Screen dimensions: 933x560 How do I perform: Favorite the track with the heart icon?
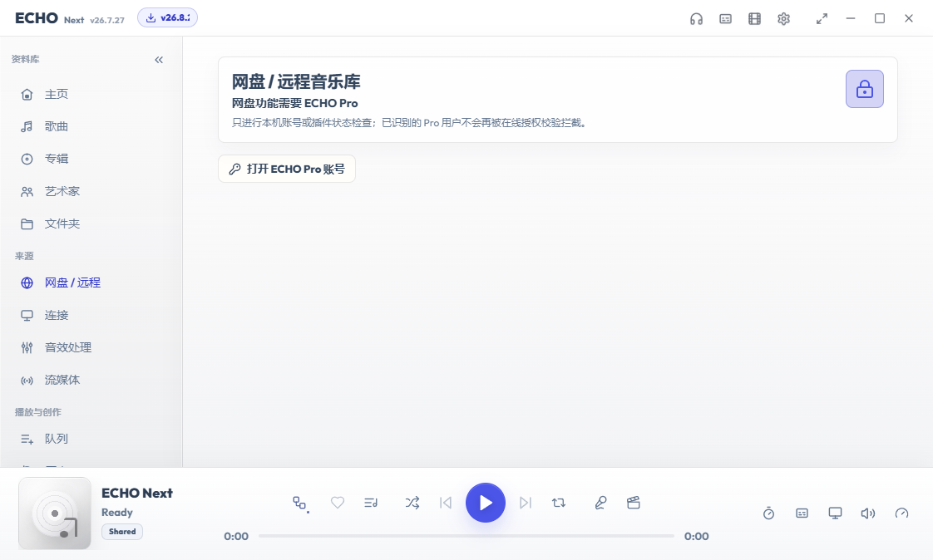point(338,503)
